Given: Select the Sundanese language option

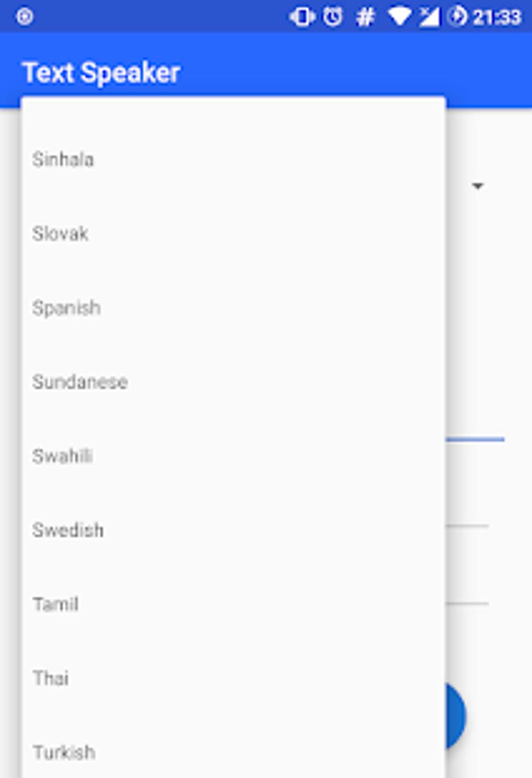Looking at the screenshot, I should [x=80, y=382].
